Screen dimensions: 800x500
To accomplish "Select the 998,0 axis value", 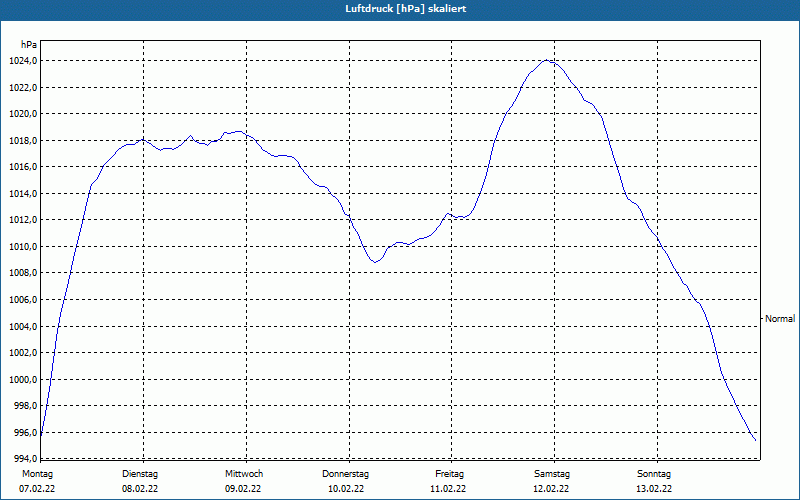I will pyautogui.click(x=25, y=406).
